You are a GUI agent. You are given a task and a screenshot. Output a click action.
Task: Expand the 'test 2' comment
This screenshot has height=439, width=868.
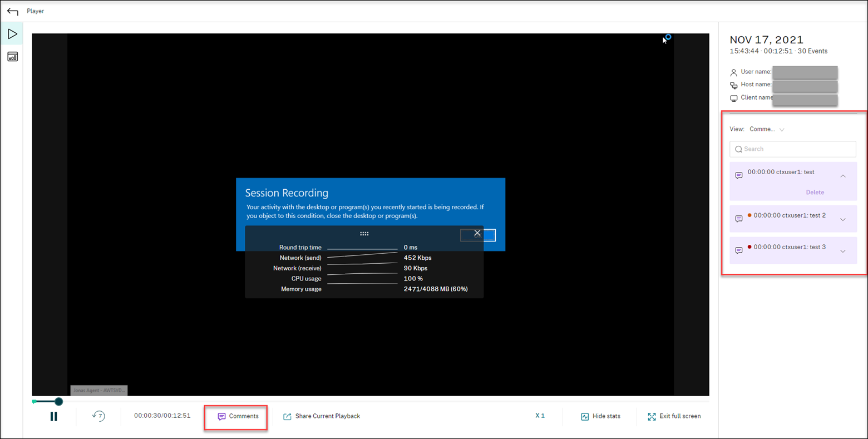tap(842, 219)
